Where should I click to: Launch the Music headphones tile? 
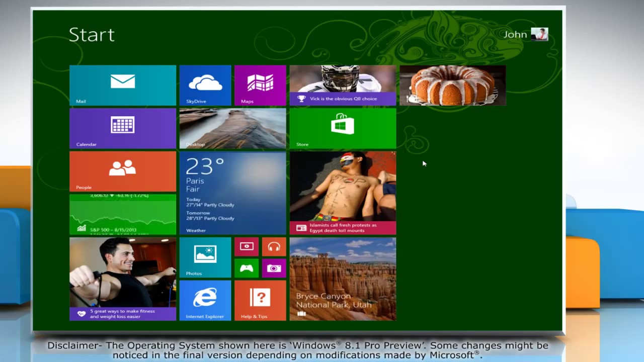(274, 247)
